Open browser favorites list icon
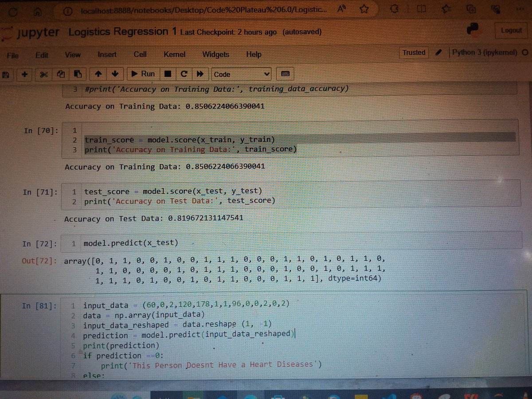The height and width of the screenshot is (399, 532). pyautogui.click(x=447, y=9)
